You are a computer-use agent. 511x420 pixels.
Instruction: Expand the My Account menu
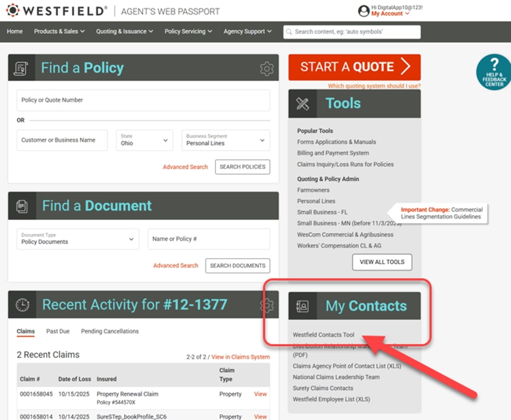[x=390, y=14]
